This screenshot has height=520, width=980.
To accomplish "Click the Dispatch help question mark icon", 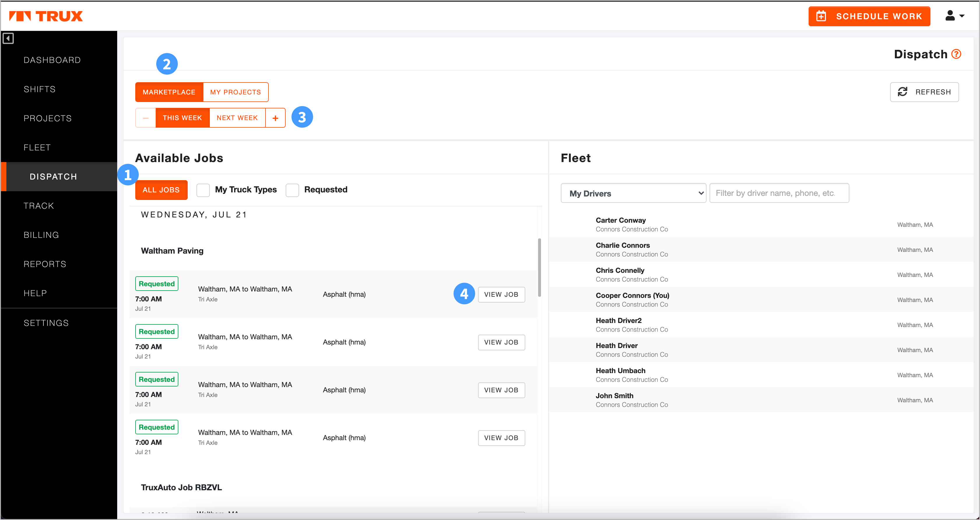I will pyautogui.click(x=956, y=54).
